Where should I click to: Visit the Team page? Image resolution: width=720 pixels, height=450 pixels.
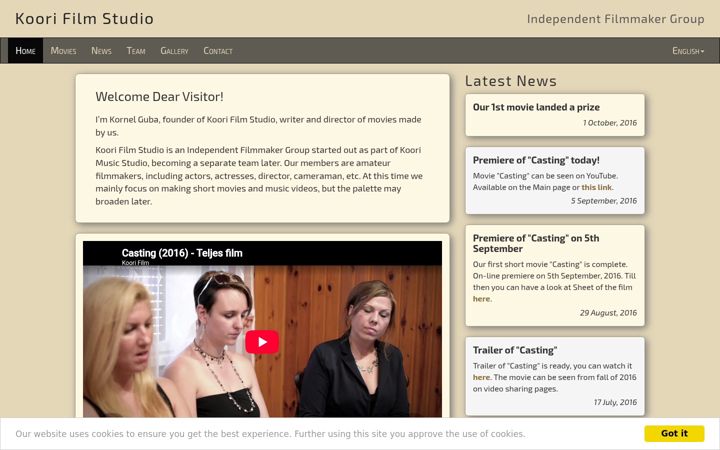click(x=136, y=51)
